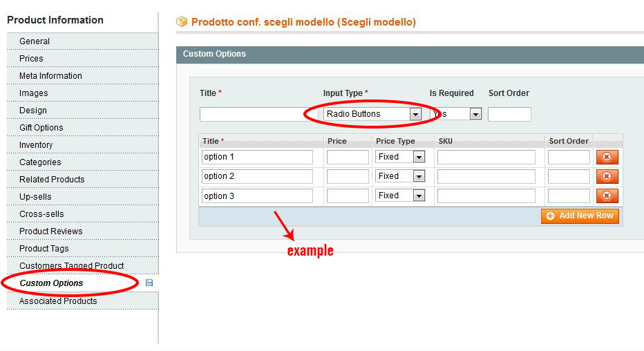Screen dimensions: 644x351
Task: Click the product box icon in header
Action: [182, 22]
